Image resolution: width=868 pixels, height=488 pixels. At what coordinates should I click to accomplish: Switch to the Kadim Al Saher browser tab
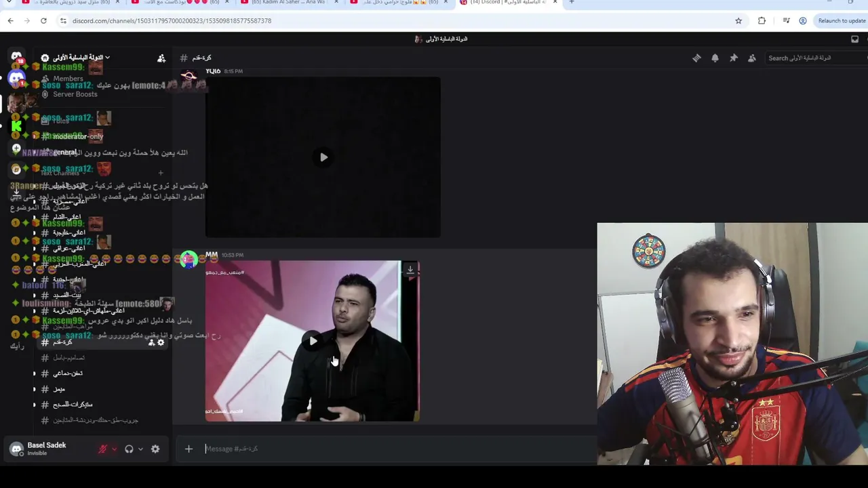point(288,3)
